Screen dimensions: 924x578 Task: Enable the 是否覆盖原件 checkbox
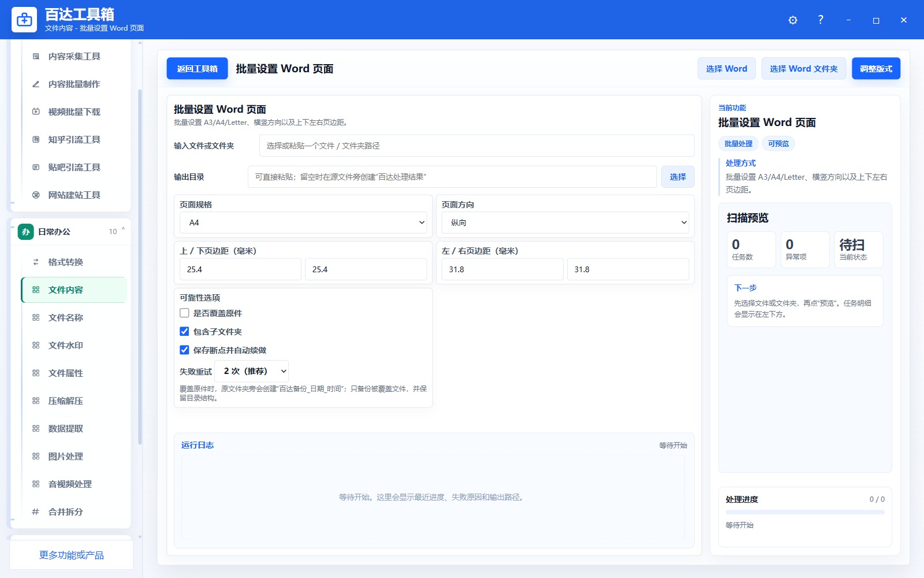184,313
